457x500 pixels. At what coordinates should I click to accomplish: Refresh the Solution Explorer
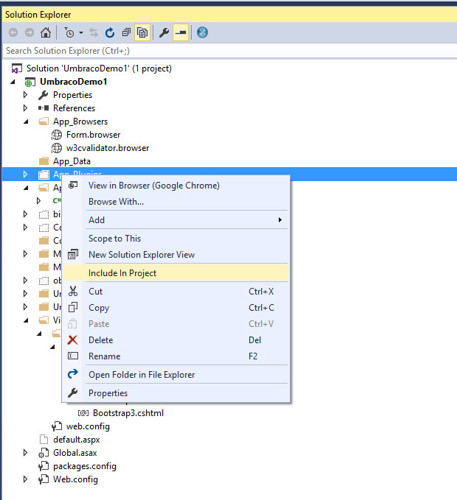[x=110, y=32]
